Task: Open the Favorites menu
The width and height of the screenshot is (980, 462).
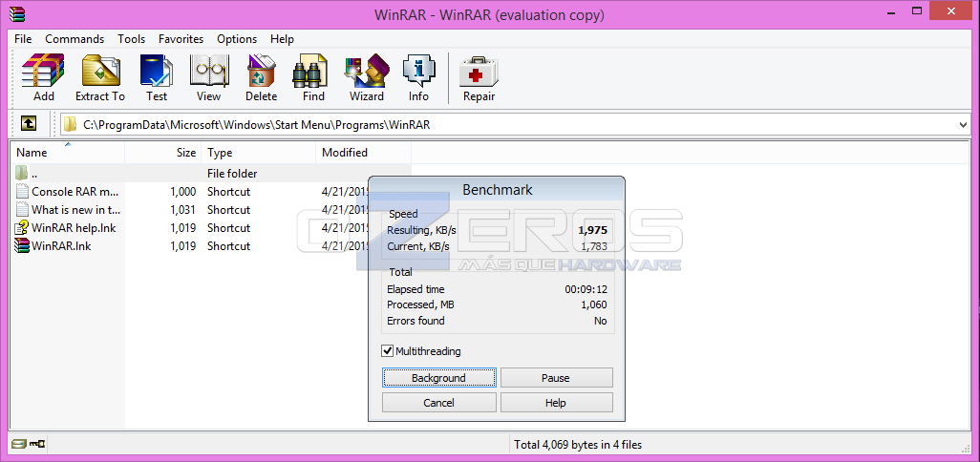Action: point(181,39)
